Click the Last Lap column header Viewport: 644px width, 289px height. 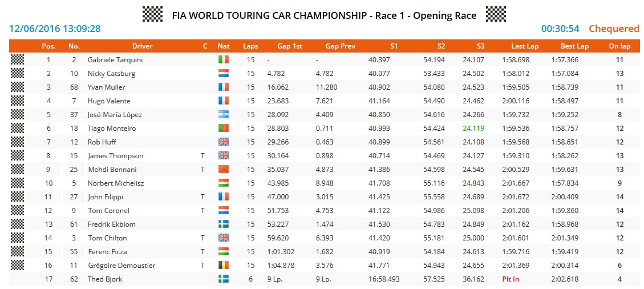pos(525,46)
